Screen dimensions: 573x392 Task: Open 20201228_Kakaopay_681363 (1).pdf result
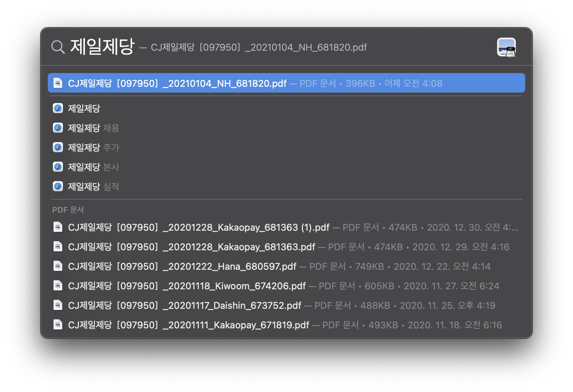pyautogui.click(x=286, y=227)
